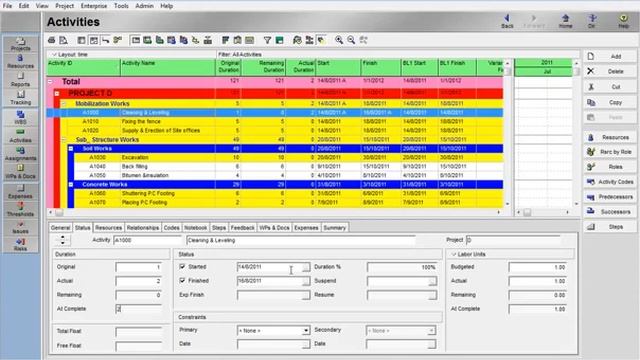
Task: Uncheck the Finished checkbox
Action: point(182,280)
